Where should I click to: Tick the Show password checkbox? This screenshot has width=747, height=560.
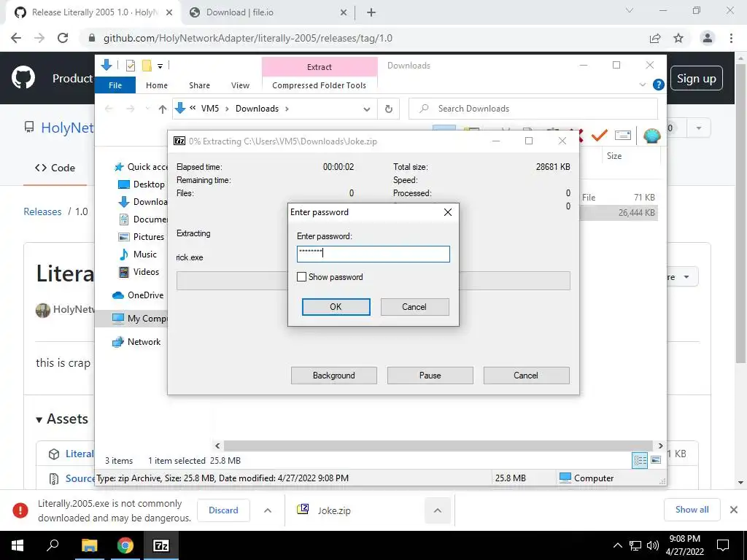pos(301,276)
